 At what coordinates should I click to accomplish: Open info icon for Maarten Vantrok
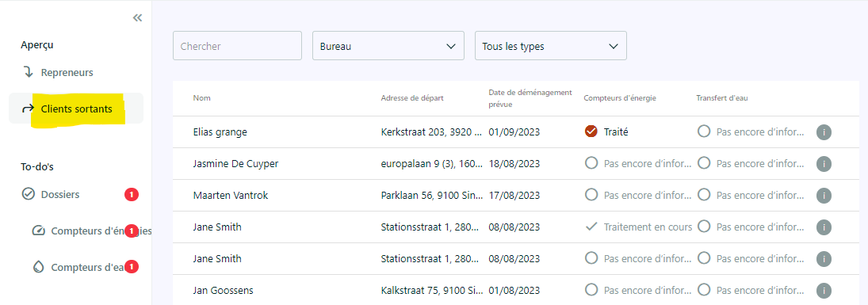[x=824, y=196]
